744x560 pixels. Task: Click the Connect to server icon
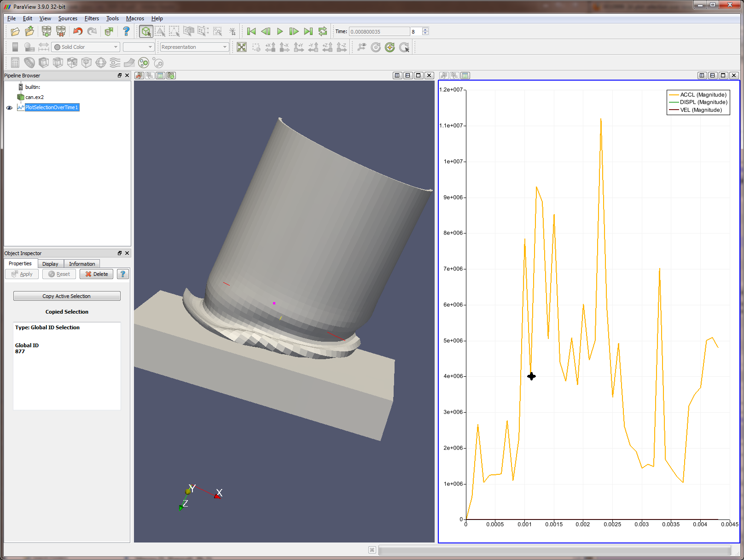[46, 31]
